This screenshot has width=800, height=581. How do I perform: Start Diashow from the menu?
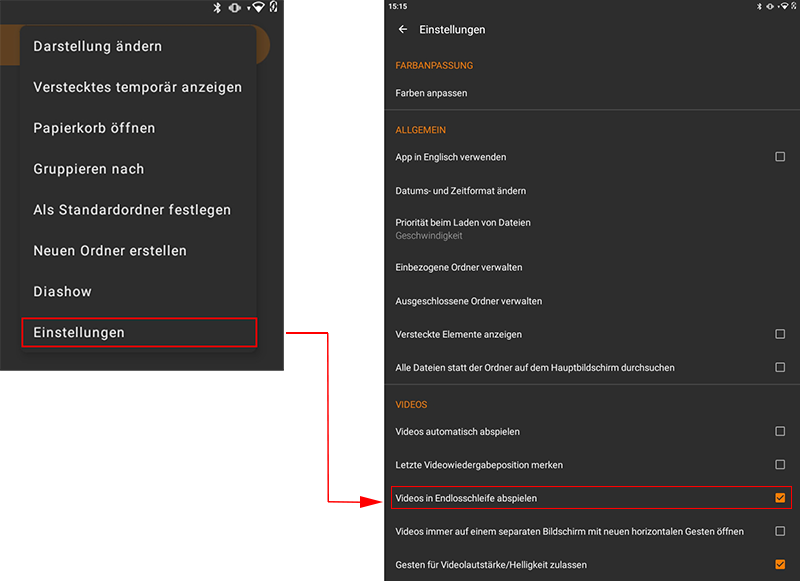click(x=138, y=291)
